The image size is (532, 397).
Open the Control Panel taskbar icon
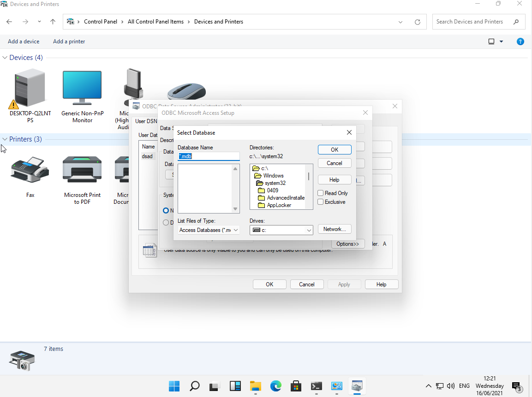click(x=336, y=386)
